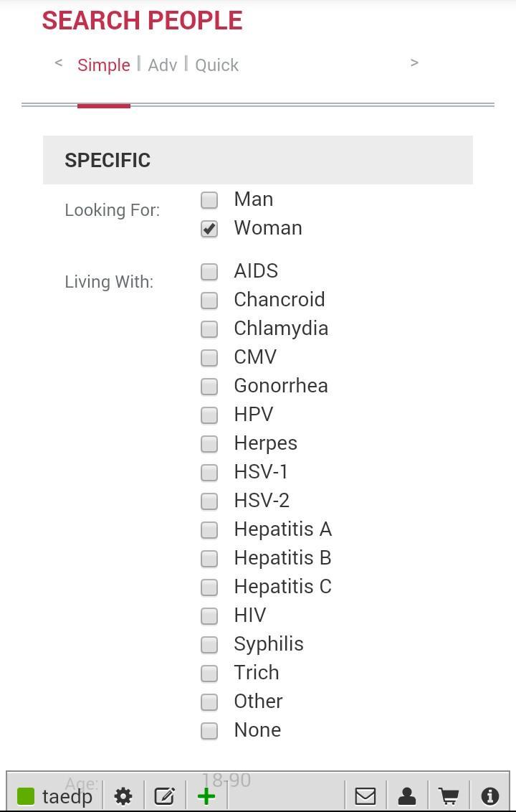
Task: Tap the green plus icon
Action: point(206,796)
